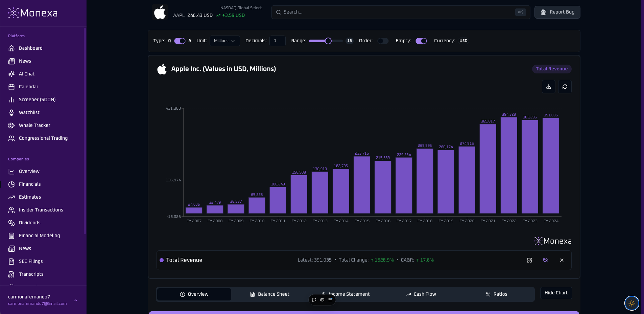Click floating eye icon in bottom pill

pos(322,299)
